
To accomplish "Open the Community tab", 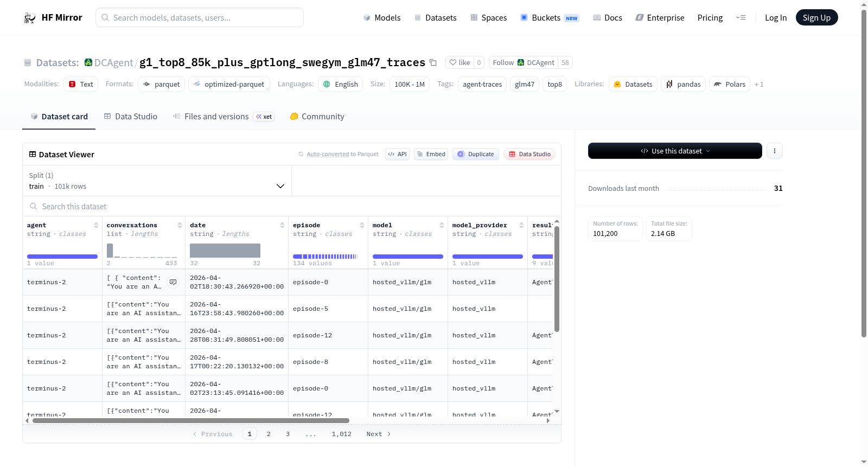I will tap(317, 117).
